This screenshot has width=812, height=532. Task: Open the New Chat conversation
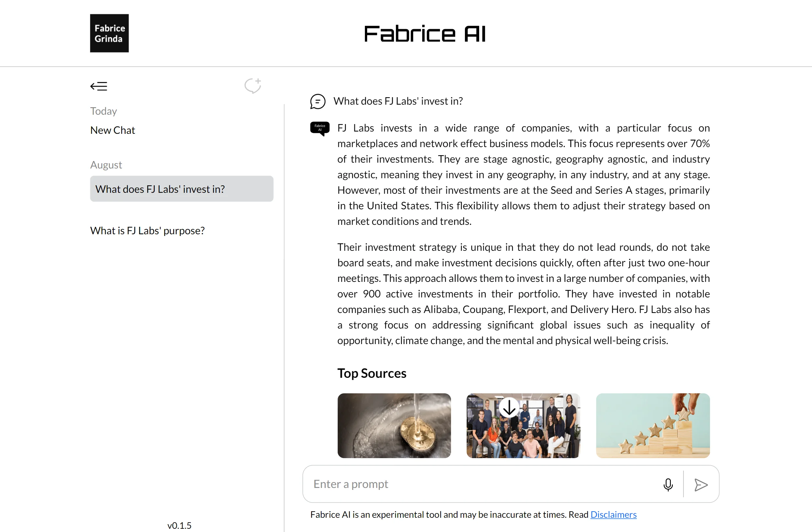tap(113, 130)
